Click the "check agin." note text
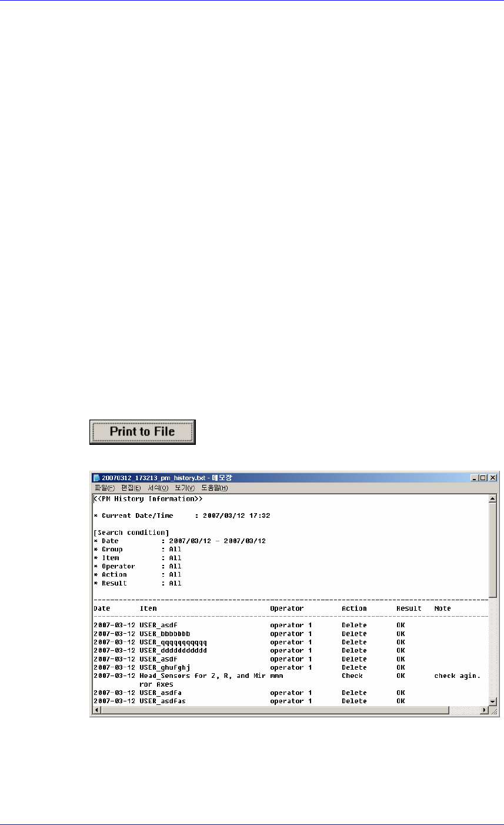The height and width of the screenshot is (825, 504). tap(458, 676)
